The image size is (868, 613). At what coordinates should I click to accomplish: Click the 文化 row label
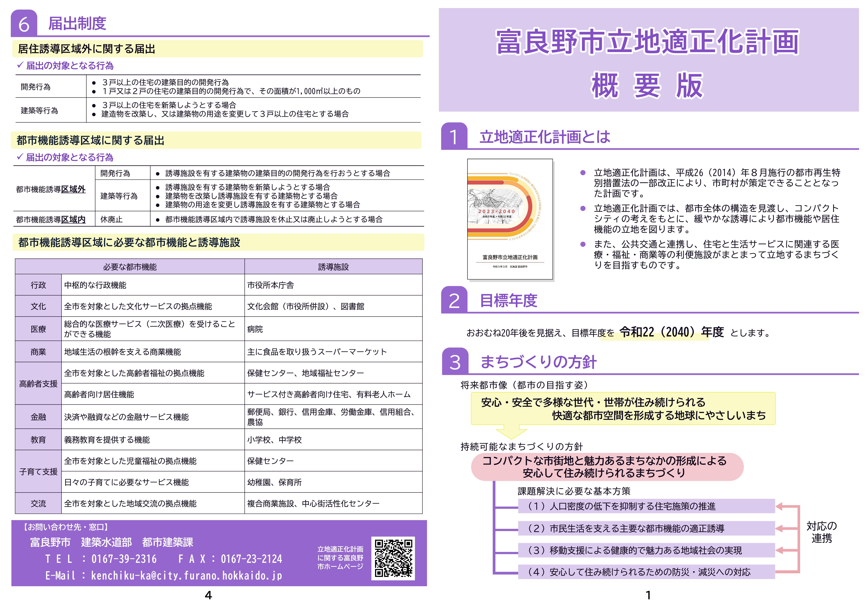click(38, 306)
